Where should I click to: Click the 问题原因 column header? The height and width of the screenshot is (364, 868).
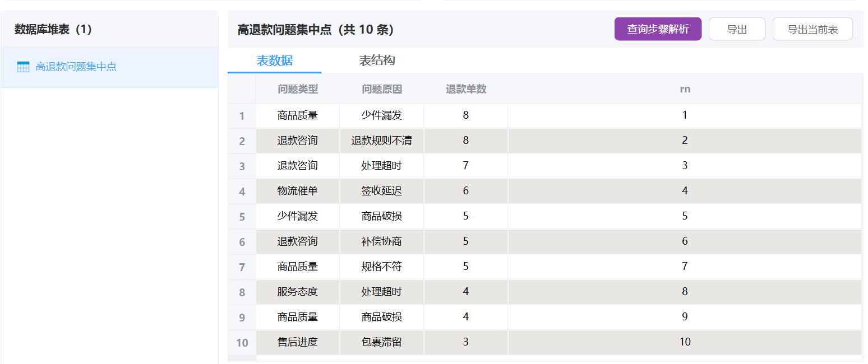(x=382, y=89)
